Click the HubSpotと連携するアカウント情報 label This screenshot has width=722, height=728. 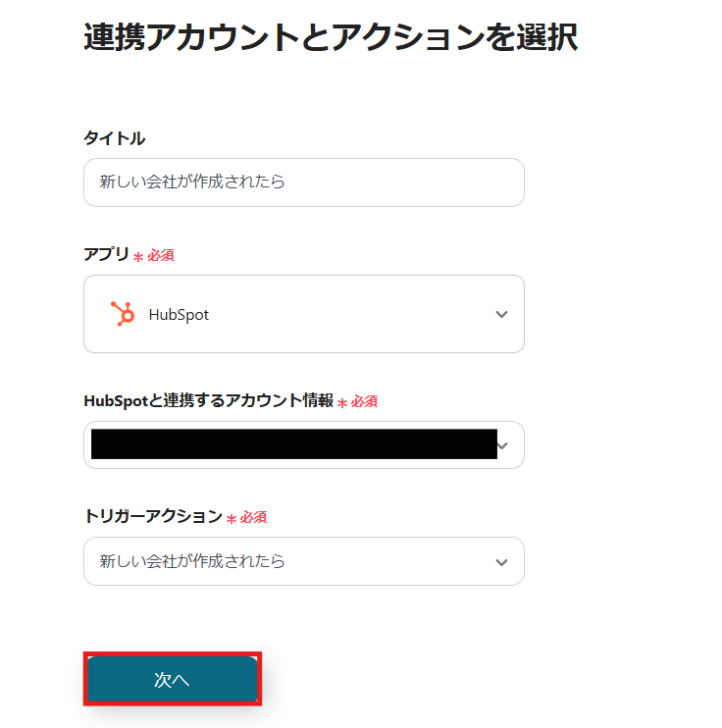208,400
